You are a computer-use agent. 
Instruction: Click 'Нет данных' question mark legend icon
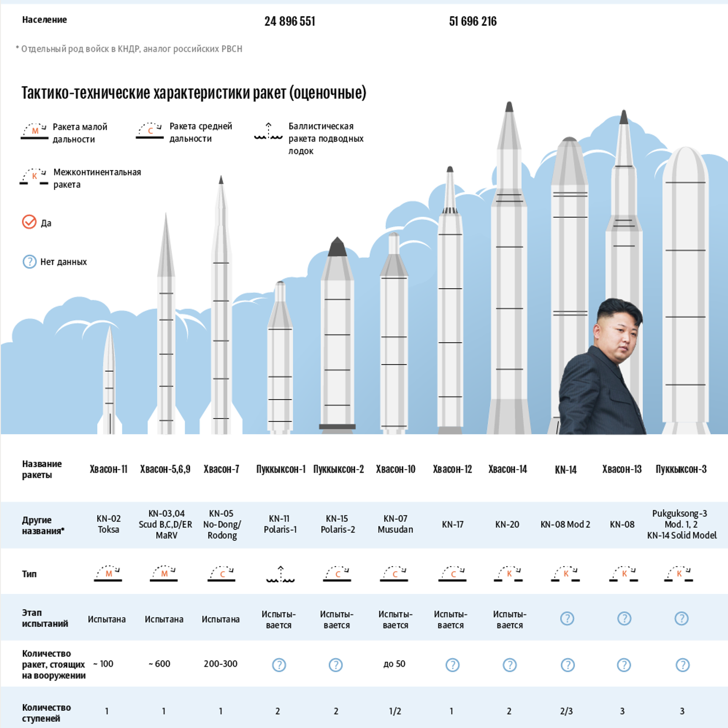point(30,261)
